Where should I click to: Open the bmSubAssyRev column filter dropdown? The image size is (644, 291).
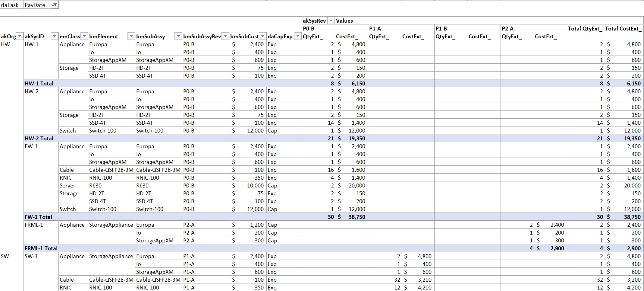(225, 37)
